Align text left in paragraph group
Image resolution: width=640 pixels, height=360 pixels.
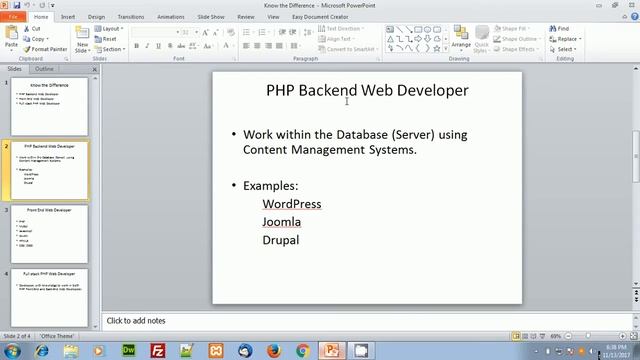point(246,46)
